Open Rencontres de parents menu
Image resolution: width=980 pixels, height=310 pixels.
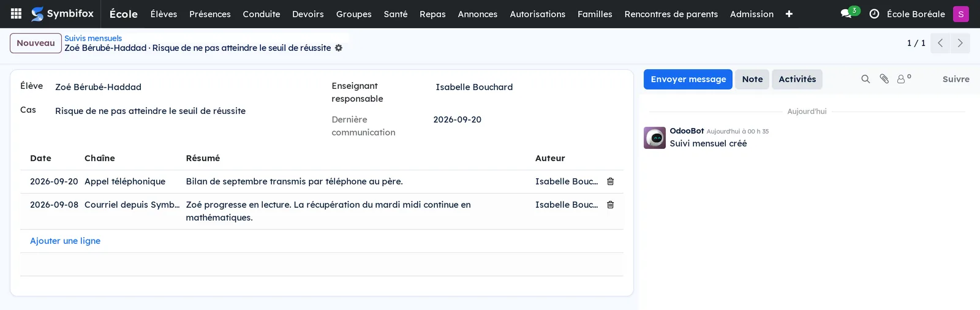(x=671, y=13)
